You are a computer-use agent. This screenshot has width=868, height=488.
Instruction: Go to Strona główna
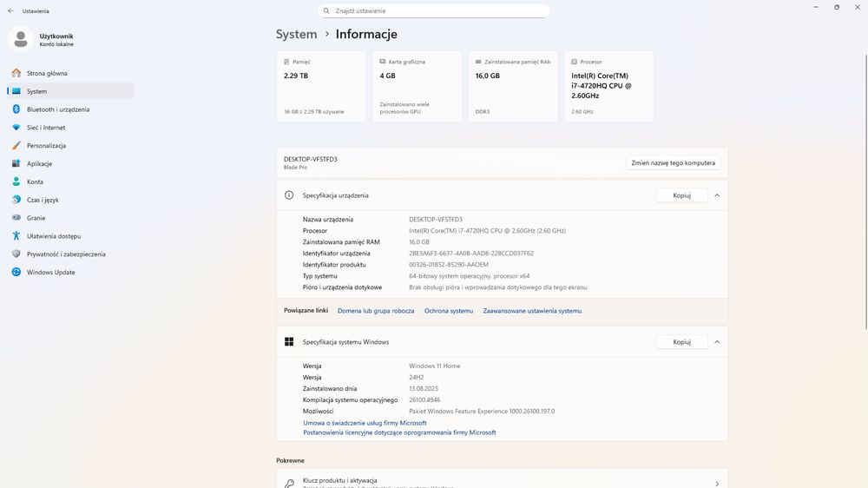point(47,74)
